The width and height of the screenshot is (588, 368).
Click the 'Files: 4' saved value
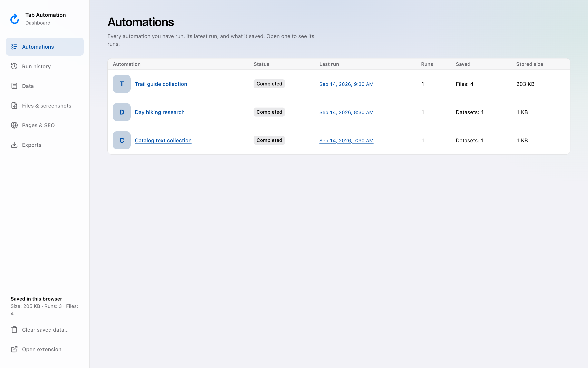pos(464,84)
